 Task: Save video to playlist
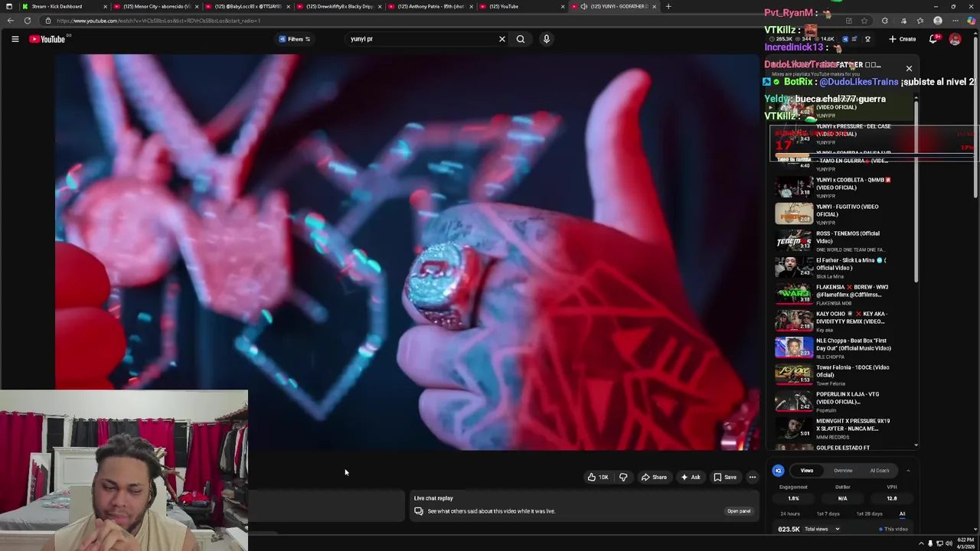pyautogui.click(x=725, y=478)
